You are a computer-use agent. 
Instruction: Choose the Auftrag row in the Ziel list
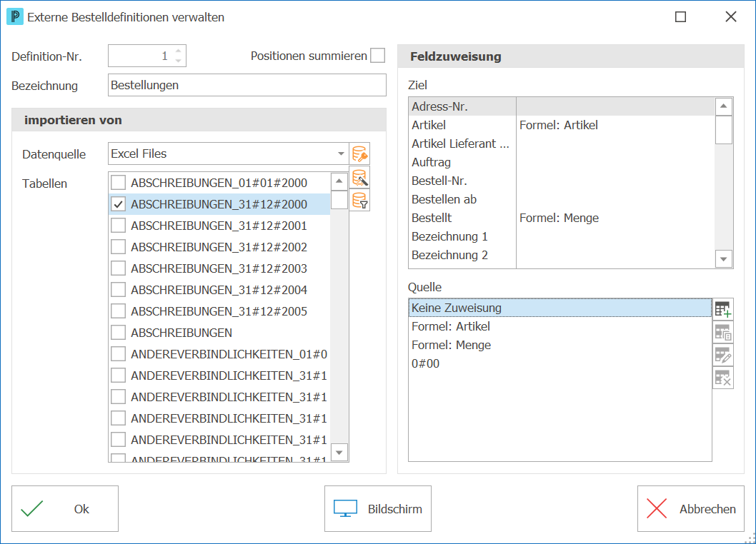click(x=562, y=162)
